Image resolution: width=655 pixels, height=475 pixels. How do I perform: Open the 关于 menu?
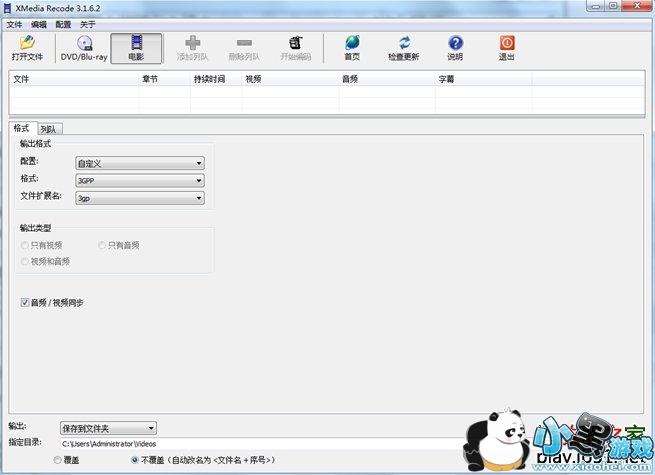88,25
